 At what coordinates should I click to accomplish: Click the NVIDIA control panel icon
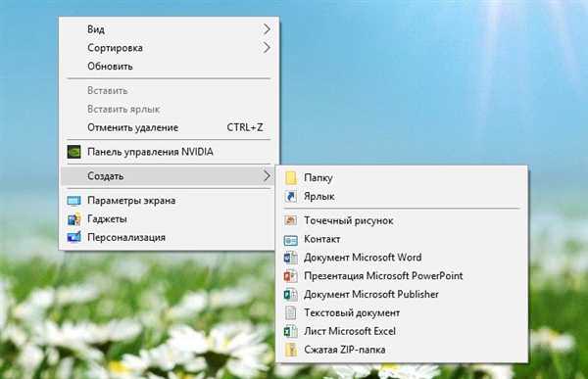[73, 152]
